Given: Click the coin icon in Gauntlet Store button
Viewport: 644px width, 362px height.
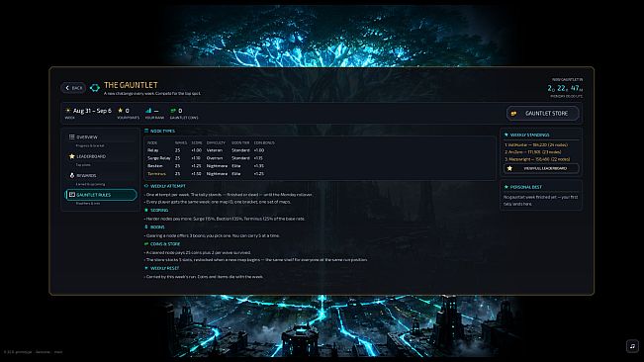Looking at the screenshot, I should coord(513,114).
